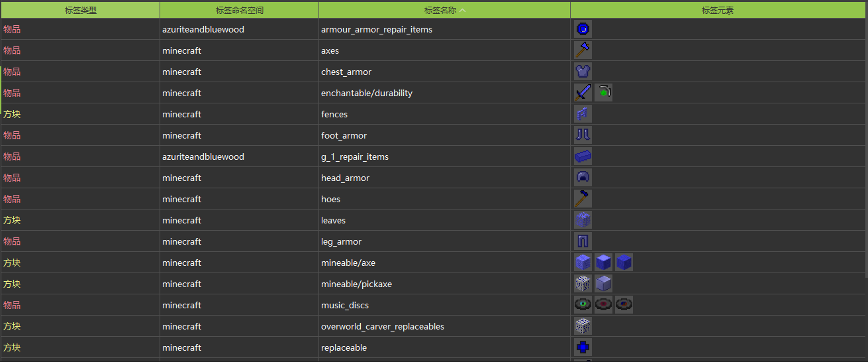The height and width of the screenshot is (362, 868).
Task: Select 物品 type label in chest_armor row
Action: click(12, 72)
